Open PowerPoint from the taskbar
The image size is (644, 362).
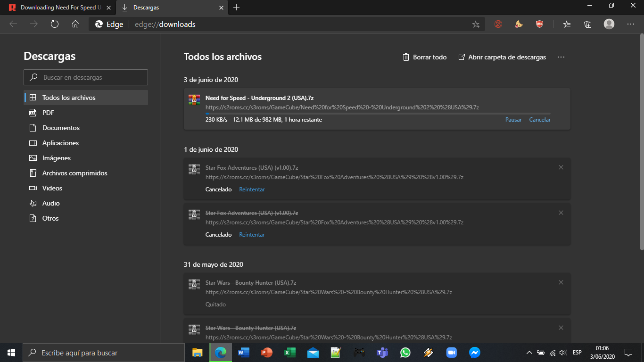(x=267, y=353)
